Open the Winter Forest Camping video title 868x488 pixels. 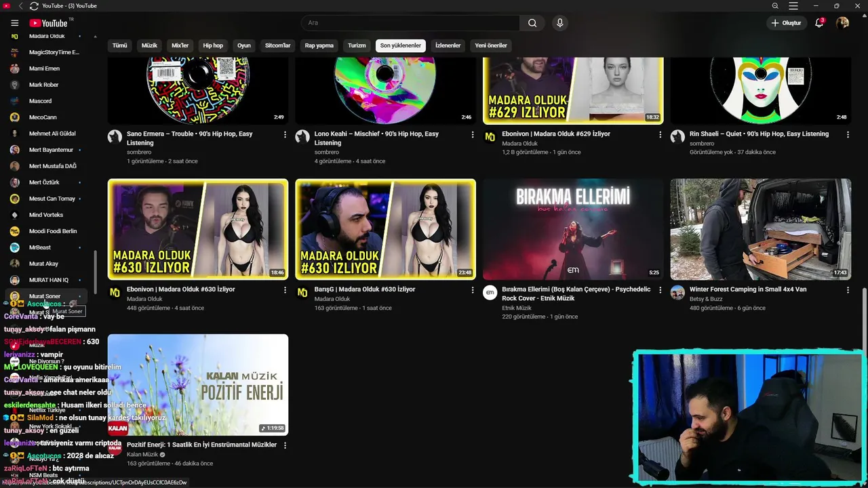(748, 289)
